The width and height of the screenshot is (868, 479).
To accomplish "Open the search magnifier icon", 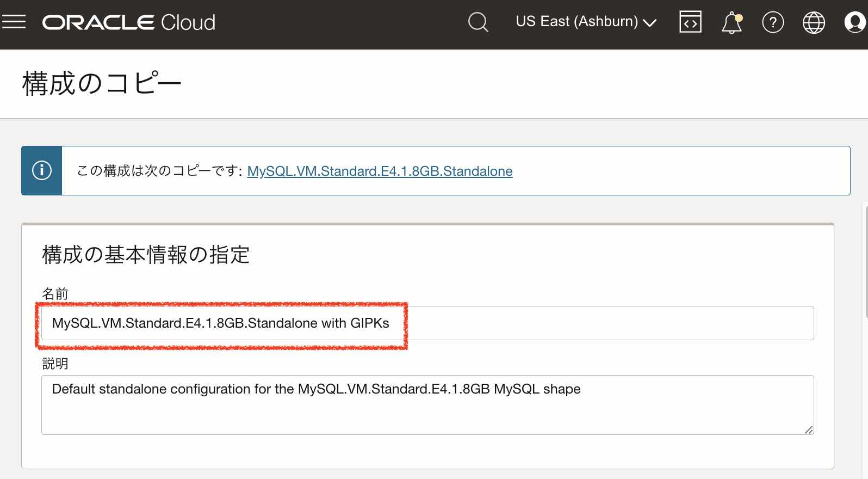I will (478, 22).
